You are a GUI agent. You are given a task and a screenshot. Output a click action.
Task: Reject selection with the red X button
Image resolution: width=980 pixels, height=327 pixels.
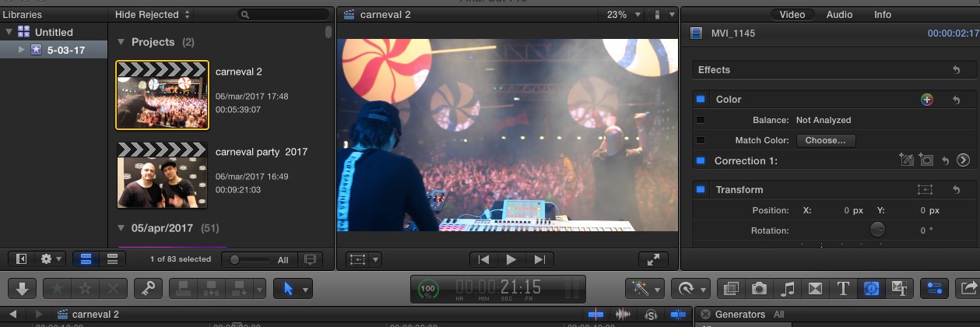point(113,289)
